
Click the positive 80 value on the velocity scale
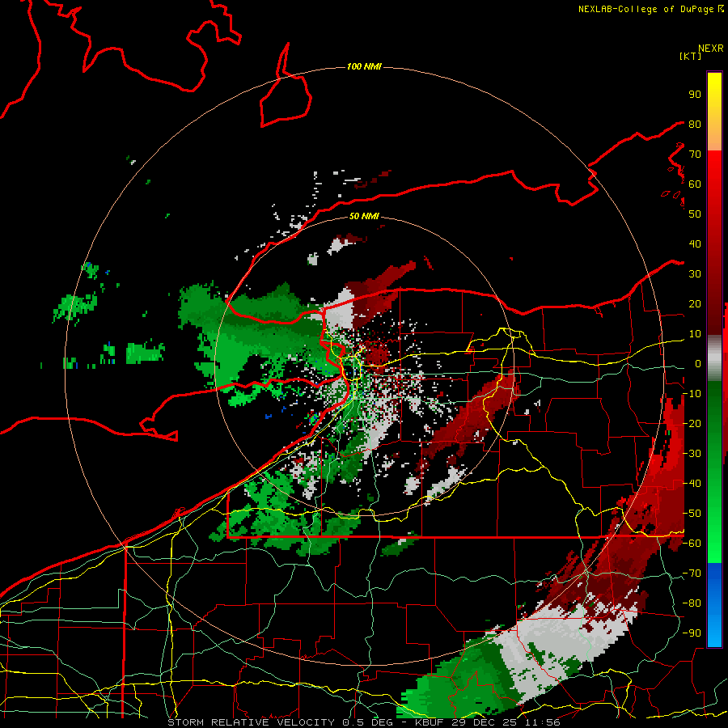pyautogui.click(x=695, y=125)
